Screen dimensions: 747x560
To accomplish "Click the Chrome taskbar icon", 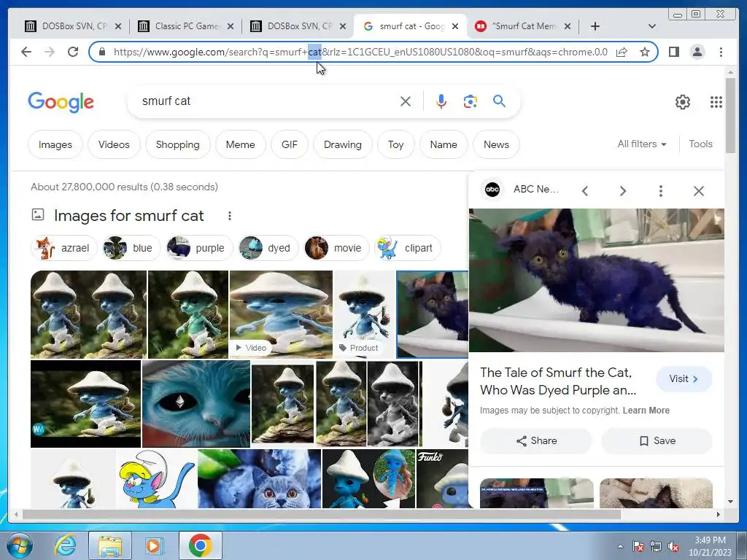I will (201, 545).
